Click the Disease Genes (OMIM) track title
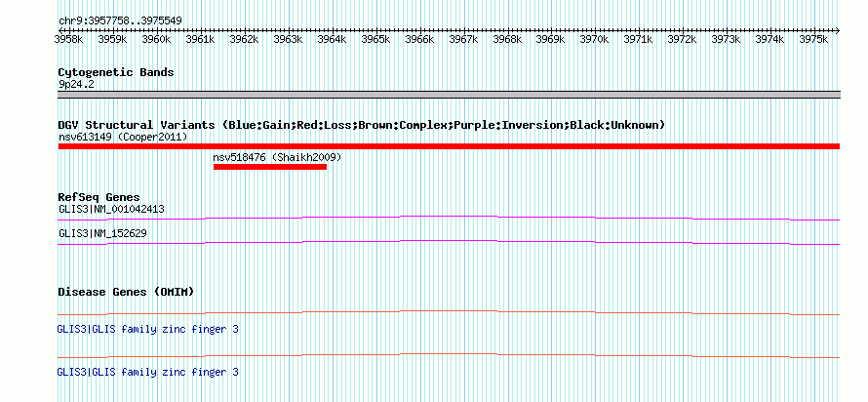The width and height of the screenshot is (868, 402). point(126,292)
